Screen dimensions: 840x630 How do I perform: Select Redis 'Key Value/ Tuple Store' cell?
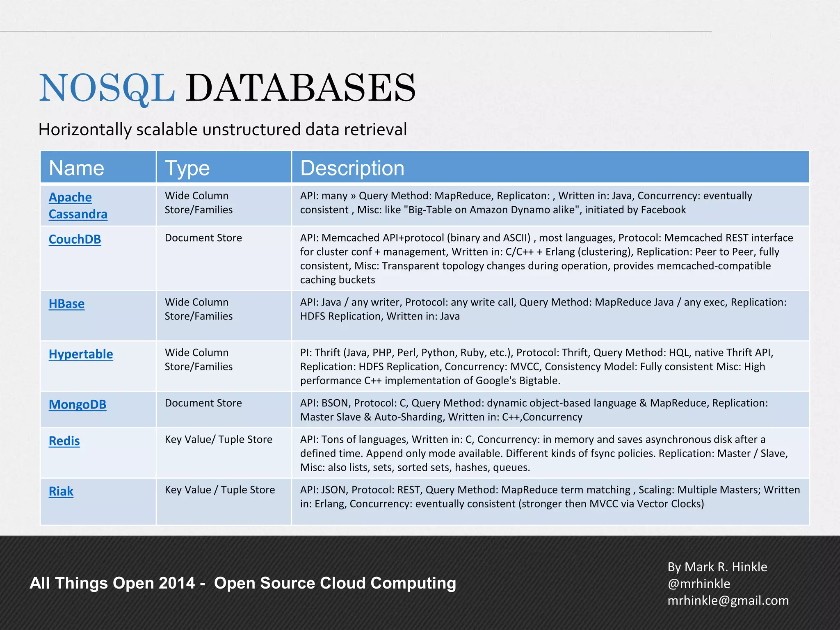[224, 453]
